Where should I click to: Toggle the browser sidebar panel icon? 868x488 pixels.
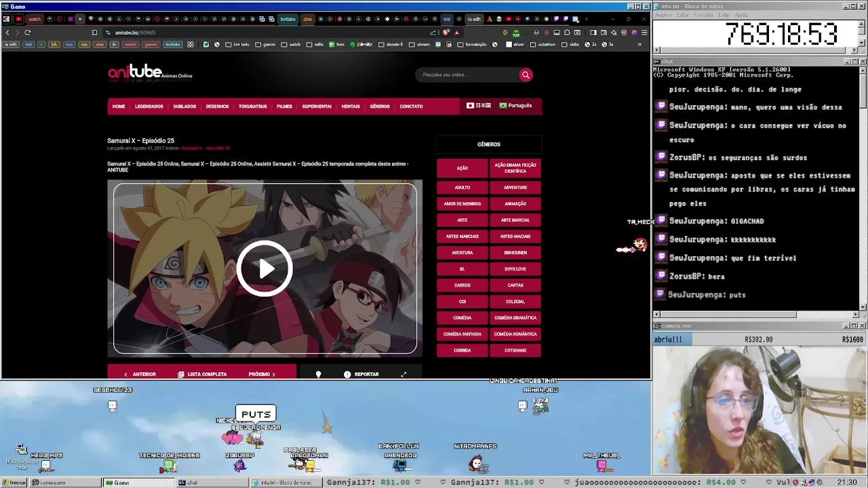click(593, 33)
